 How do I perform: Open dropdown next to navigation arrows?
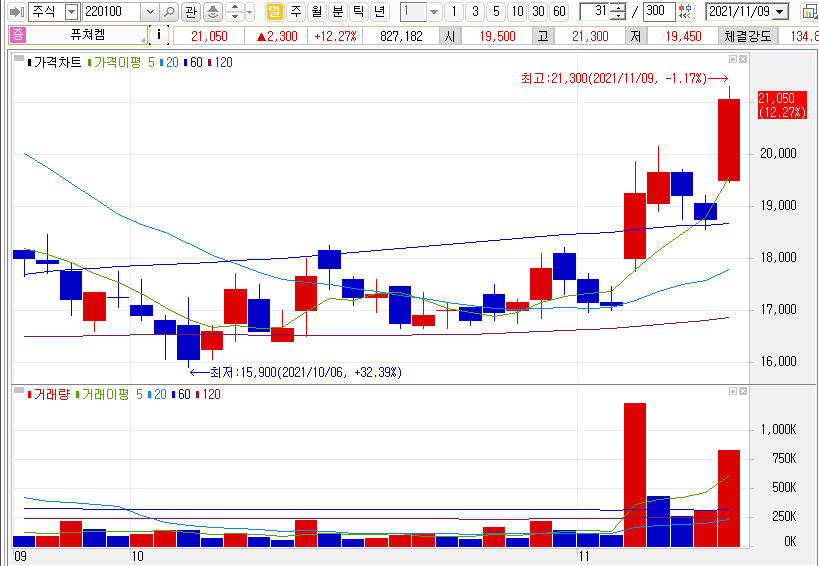click(x=250, y=11)
